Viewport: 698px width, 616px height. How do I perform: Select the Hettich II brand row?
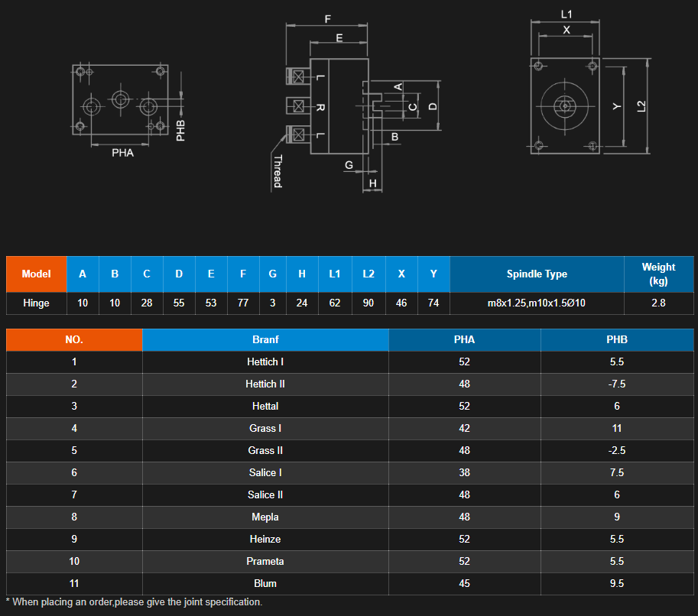click(265, 384)
